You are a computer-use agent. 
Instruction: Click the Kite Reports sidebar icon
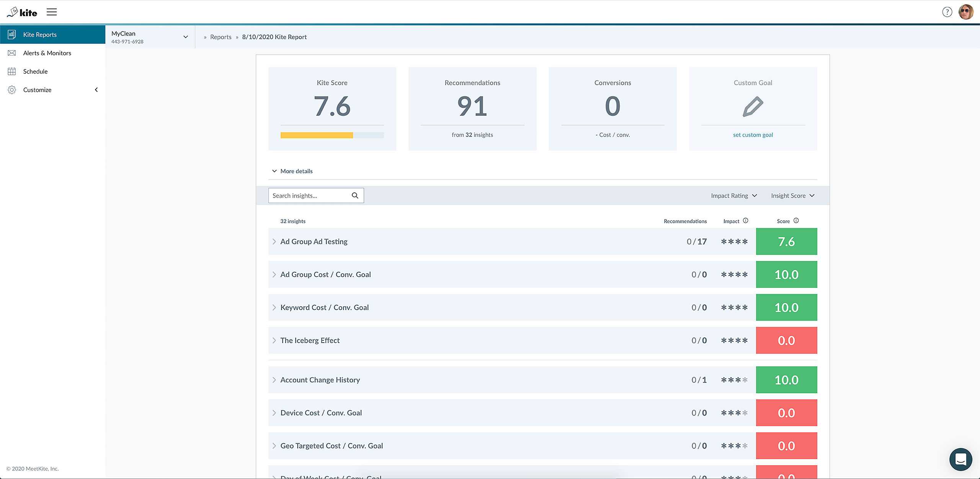coord(11,34)
